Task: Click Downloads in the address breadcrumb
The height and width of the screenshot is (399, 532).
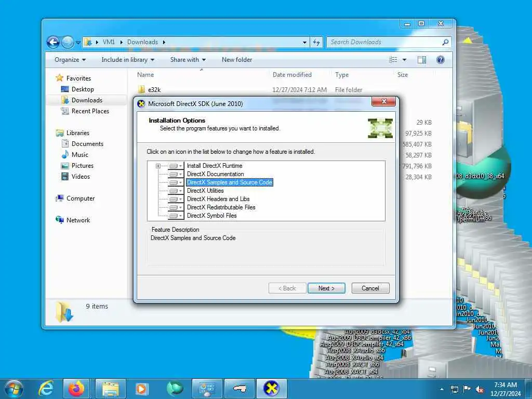Action: pos(142,42)
